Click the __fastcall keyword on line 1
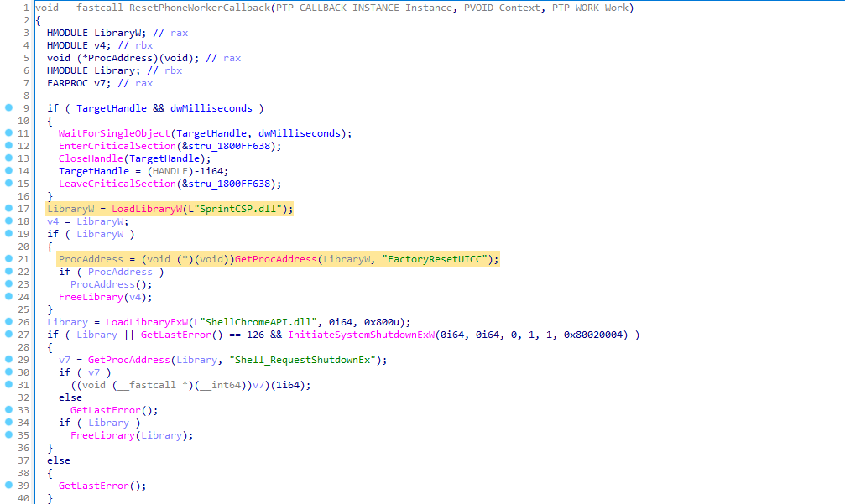This screenshot has width=845, height=504. 94,8
